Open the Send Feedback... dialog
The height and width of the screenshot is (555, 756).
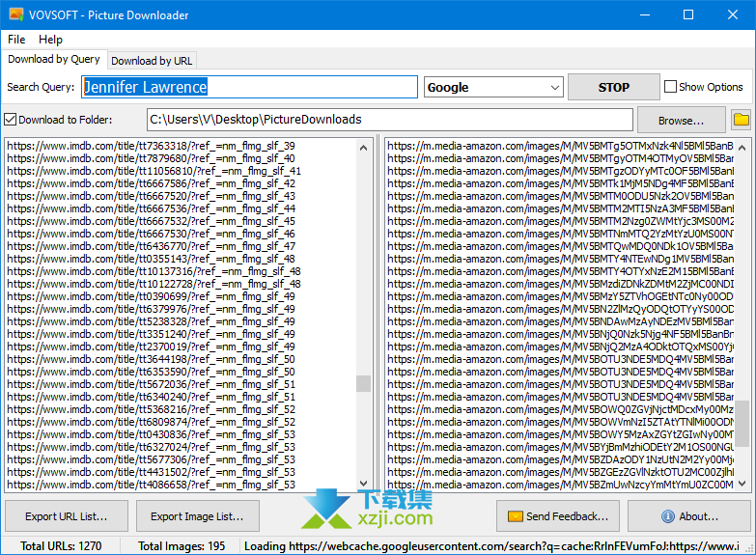point(558,516)
